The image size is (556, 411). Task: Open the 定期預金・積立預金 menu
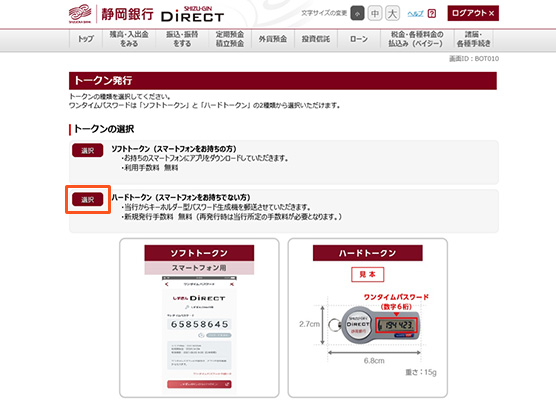[230, 39]
